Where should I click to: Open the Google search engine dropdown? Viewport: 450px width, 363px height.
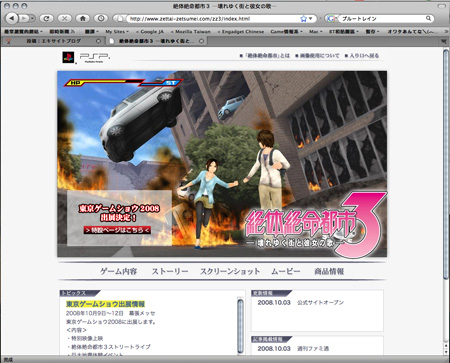[x=331, y=19]
